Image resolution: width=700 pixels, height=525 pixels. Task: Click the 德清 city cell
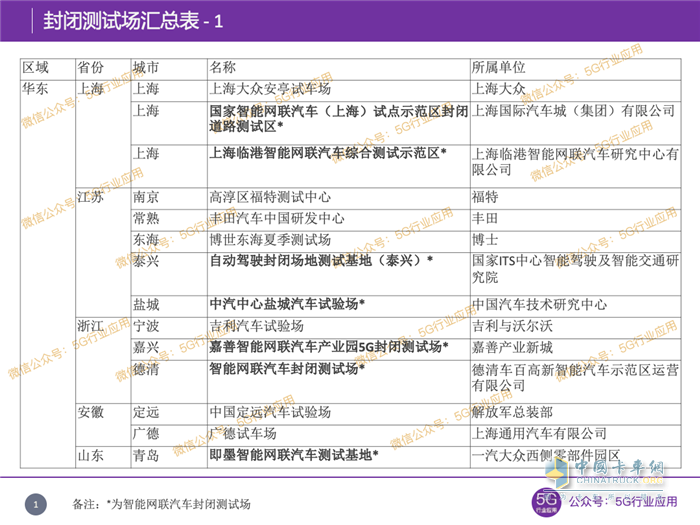[169, 382]
